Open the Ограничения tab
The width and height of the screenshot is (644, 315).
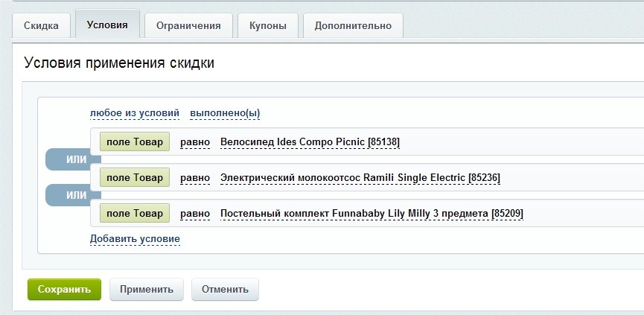(x=188, y=25)
